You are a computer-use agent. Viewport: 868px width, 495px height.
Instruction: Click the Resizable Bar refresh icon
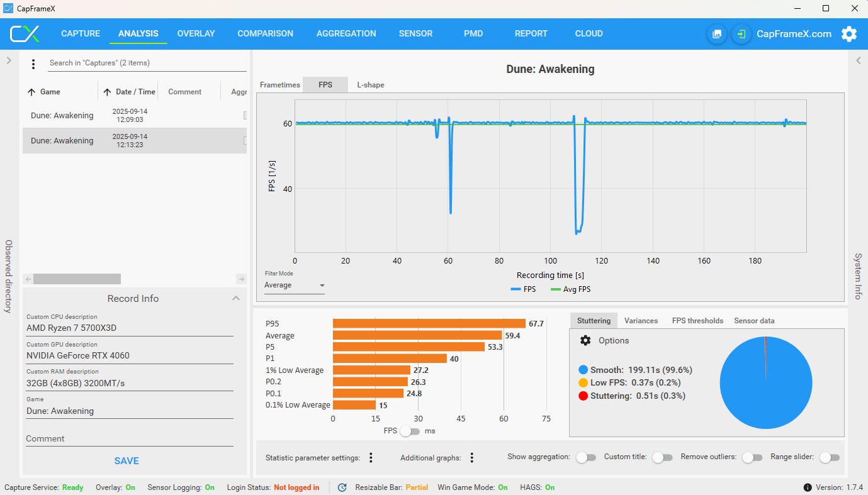click(x=342, y=487)
